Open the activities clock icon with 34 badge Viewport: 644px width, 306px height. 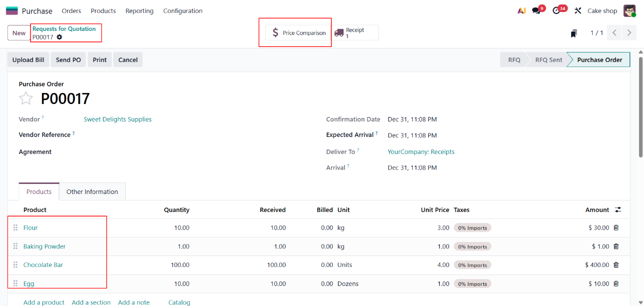point(557,11)
